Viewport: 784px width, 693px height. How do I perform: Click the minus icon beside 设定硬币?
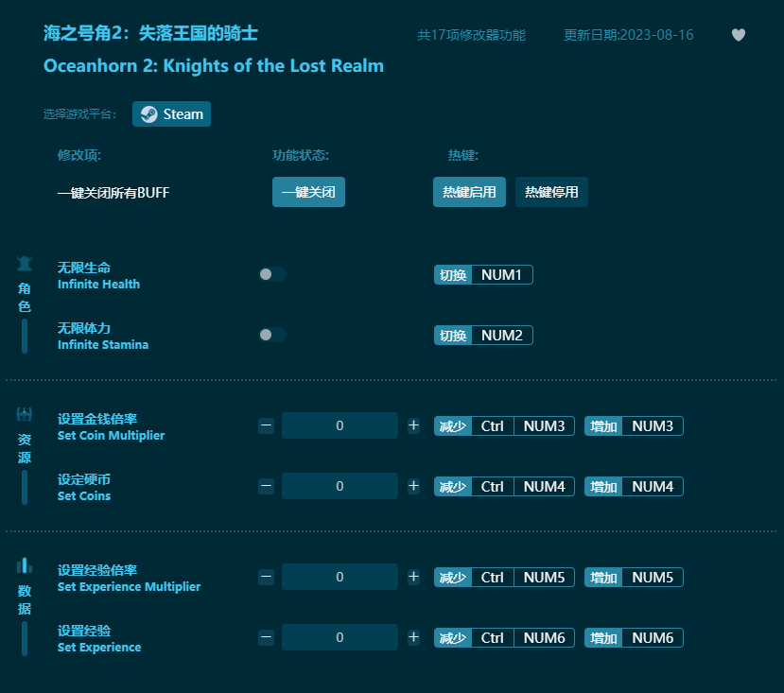(266, 486)
